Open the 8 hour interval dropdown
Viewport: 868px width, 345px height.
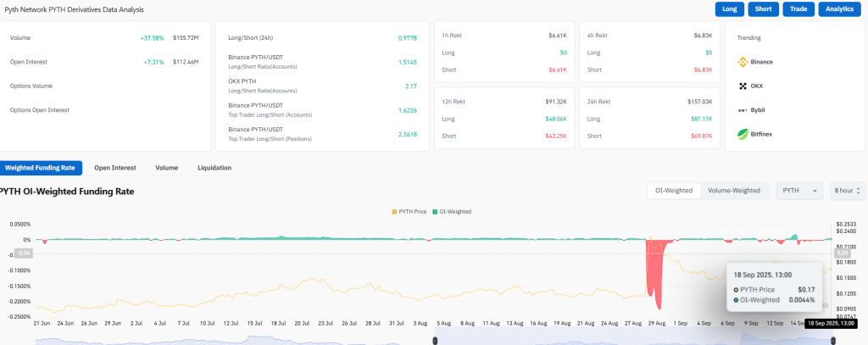(849, 191)
